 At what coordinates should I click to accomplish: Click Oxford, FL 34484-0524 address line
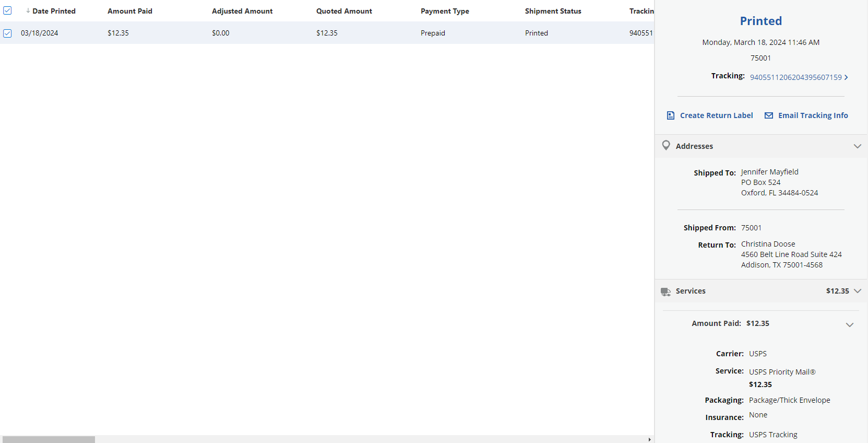[x=779, y=193]
